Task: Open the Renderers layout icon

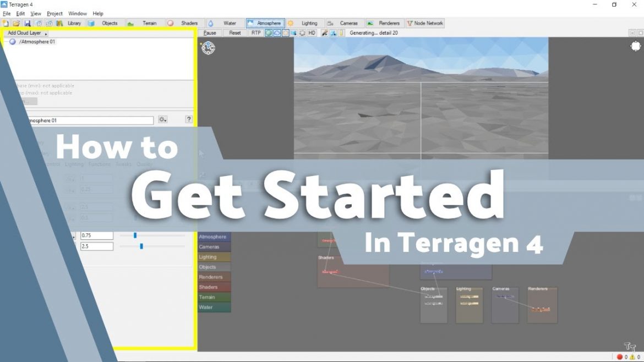Action: [385, 23]
